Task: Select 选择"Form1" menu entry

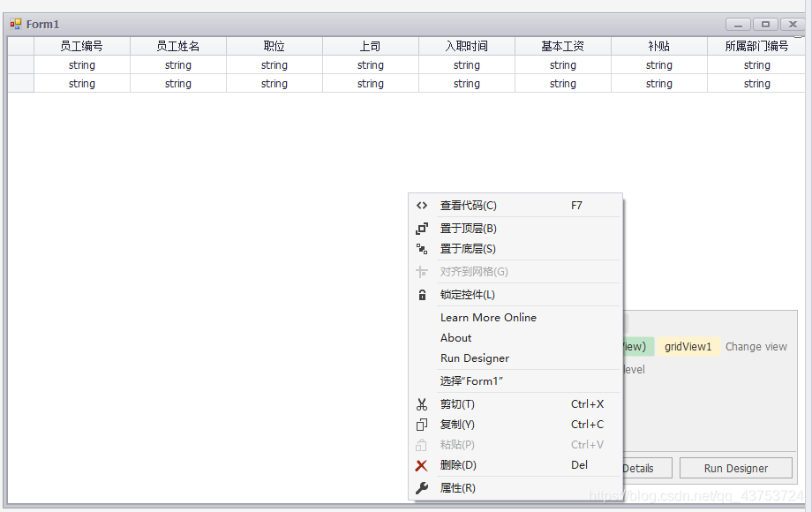Action: pyautogui.click(x=515, y=381)
